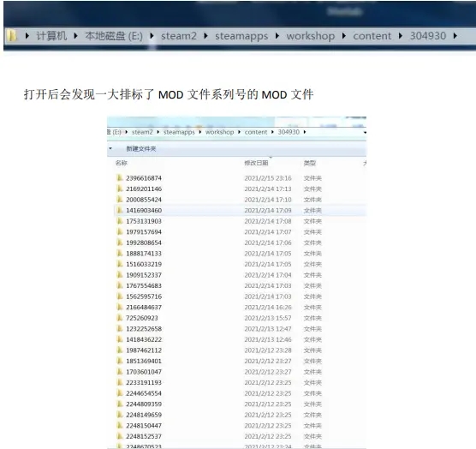
Task: Expand arrow after 304930 in top breadcrumb
Action: pos(455,36)
